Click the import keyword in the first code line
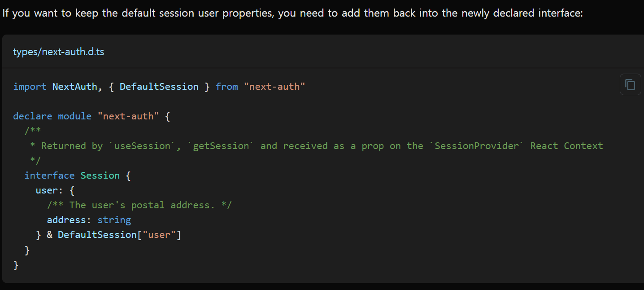The image size is (644, 290). click(x=30, y=87)
